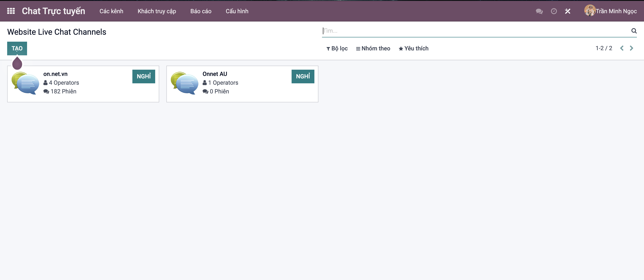
Task: Toggle NGHỈ for the on.net.vn channel
Action: [x=144, y=76]
